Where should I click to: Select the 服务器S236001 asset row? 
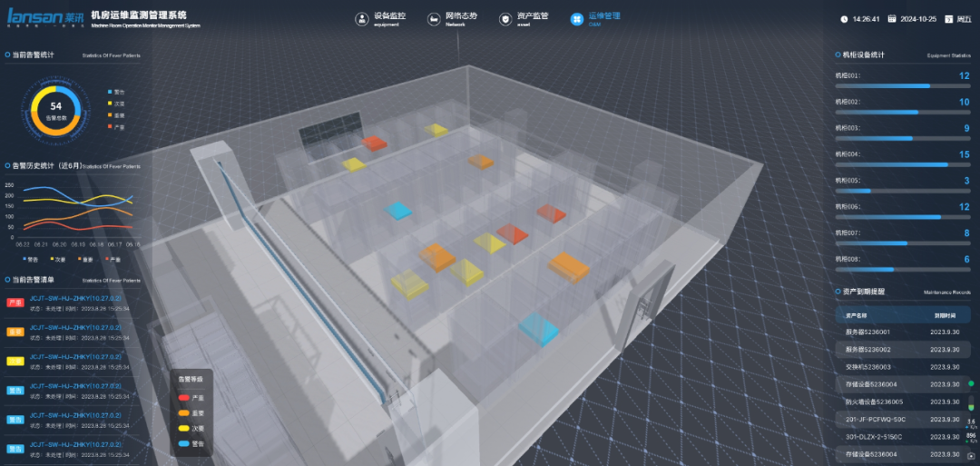point(902,332)
